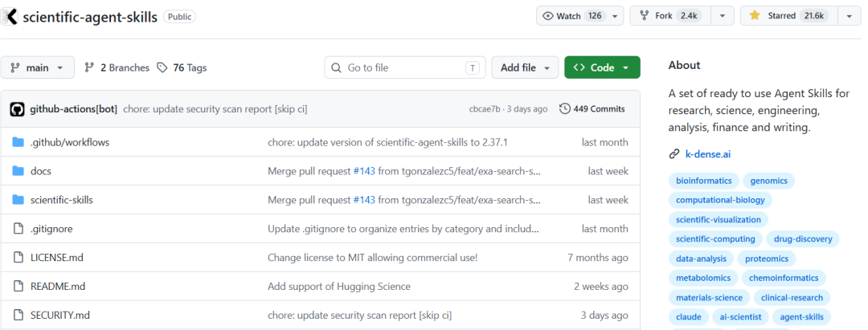Screen dimensions: 868x330
Task: Click the eye icon in the Watch button
Action: [x=548, y=16]
